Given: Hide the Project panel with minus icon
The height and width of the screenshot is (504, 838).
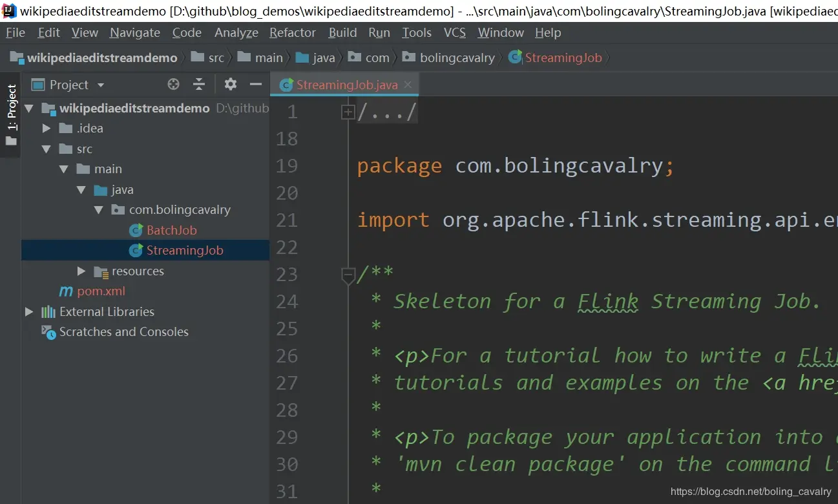Looking at the screenshot, I should coord(256,85).
